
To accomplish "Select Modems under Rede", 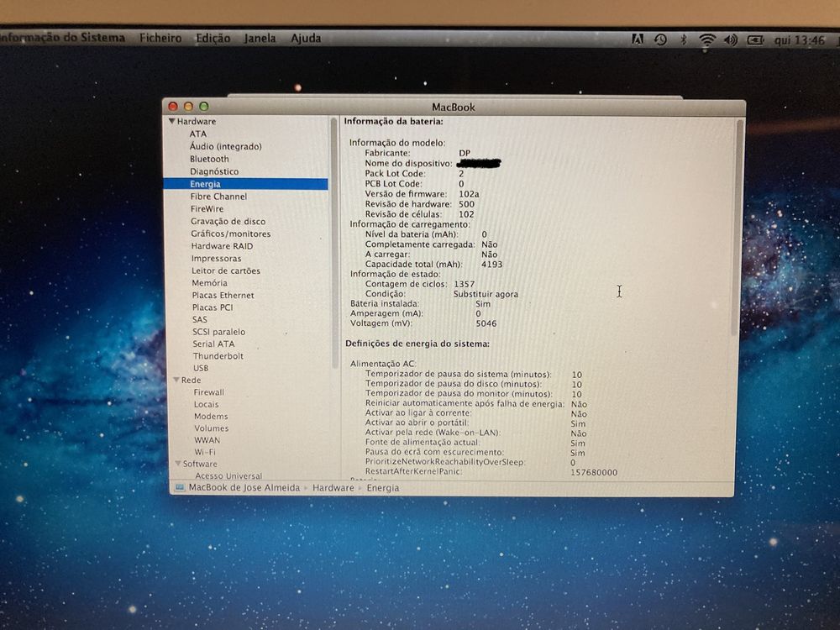I will [211, 417].
